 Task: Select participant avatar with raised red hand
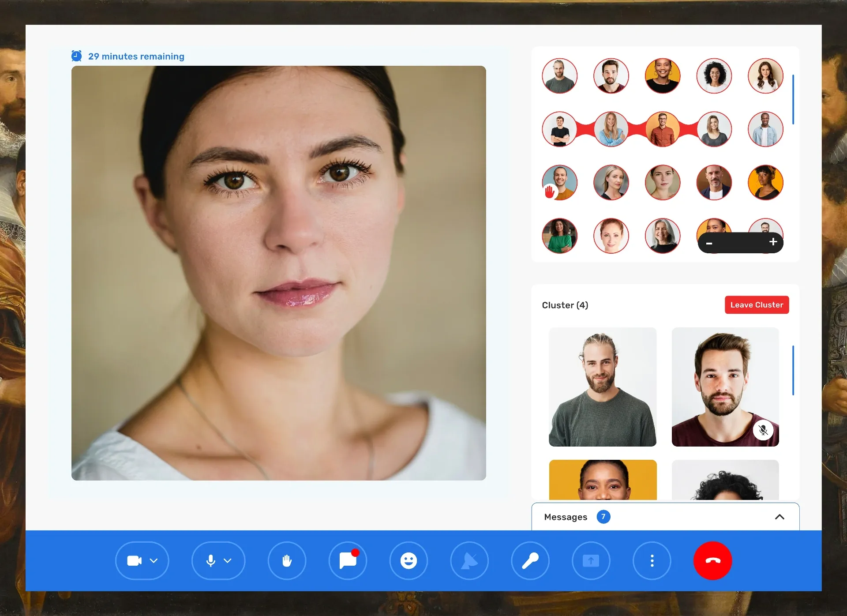pyautogui.click(x=559, y=182)
